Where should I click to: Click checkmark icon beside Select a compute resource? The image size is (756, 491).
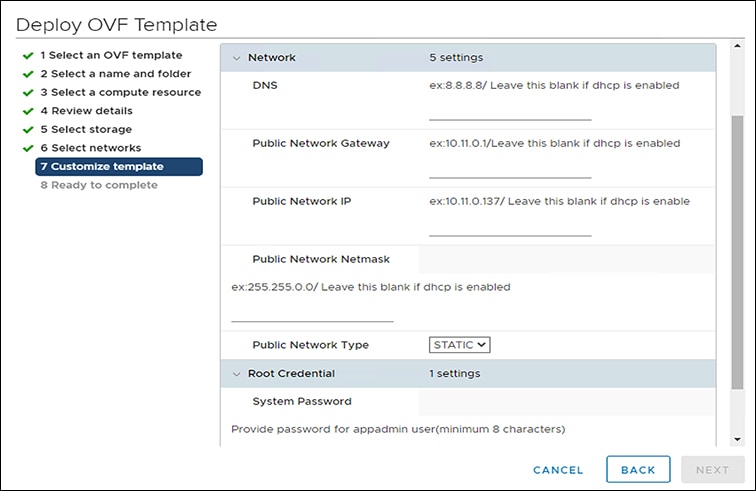[x=27, y=93]
